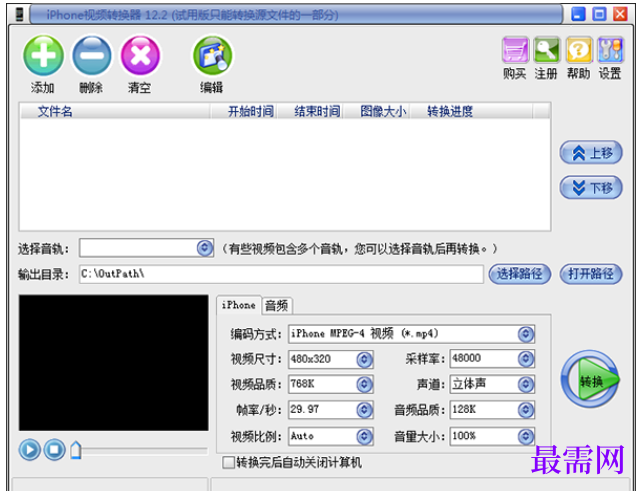Stop the preview playback

pyautogui.click(x=55, y=449)
